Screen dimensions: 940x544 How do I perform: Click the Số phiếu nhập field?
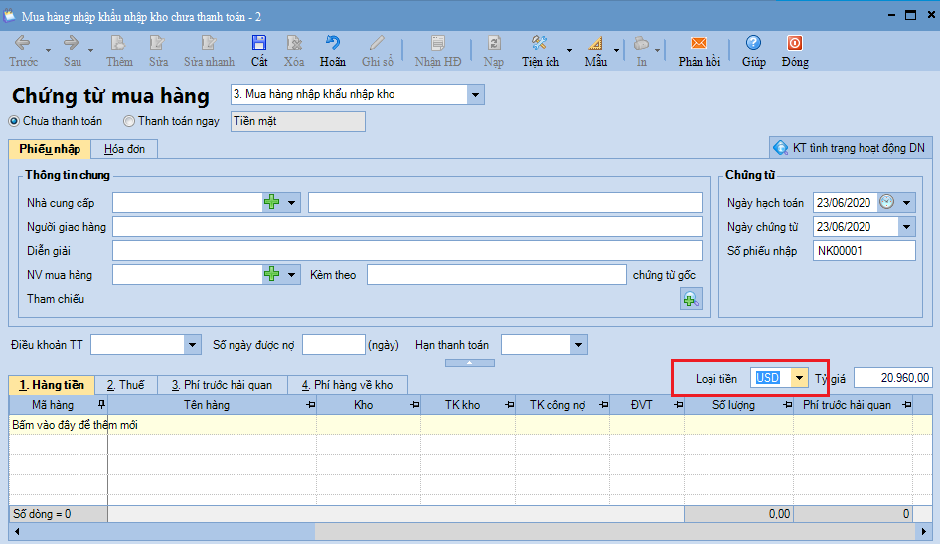(864, 250)
